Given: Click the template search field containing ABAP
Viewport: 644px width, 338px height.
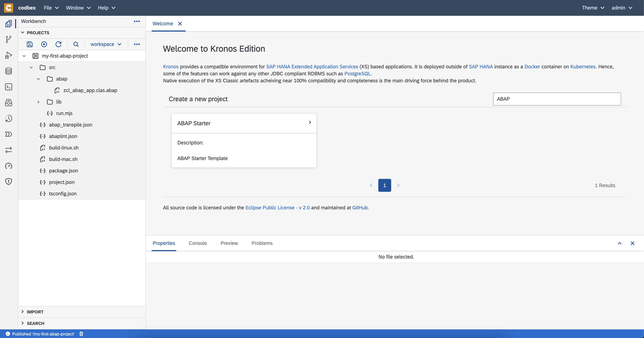Looking at the screenshot, I should click(x=557, y=99).
